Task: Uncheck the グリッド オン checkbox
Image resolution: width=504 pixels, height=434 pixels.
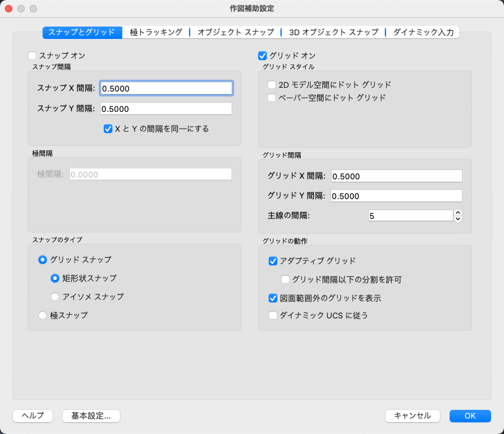Action: (x=262, y=56)
